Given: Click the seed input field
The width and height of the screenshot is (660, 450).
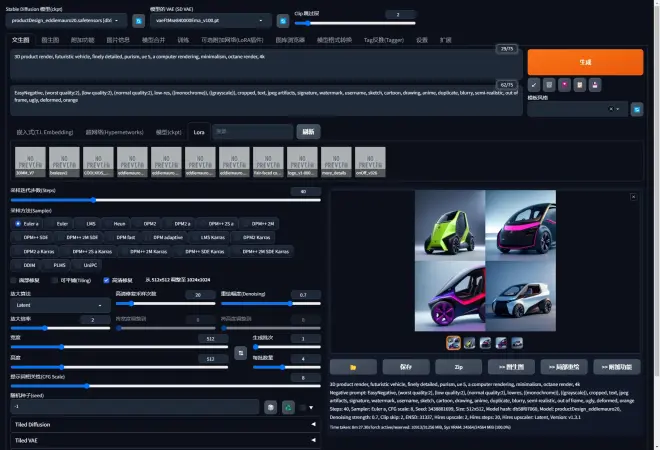Looking at the screenshot, I should (x=135, y=407).
